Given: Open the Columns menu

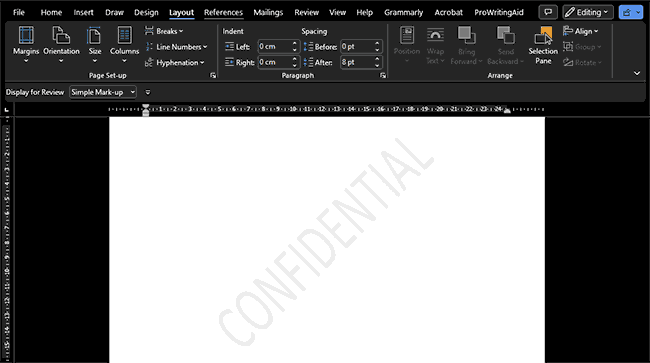Looking at the screenshot, I should point(124,45).
